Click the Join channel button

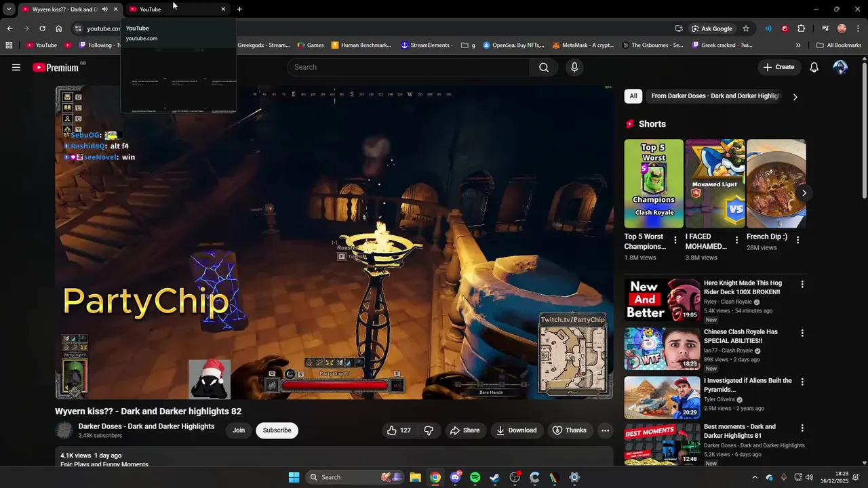(239, 430)
